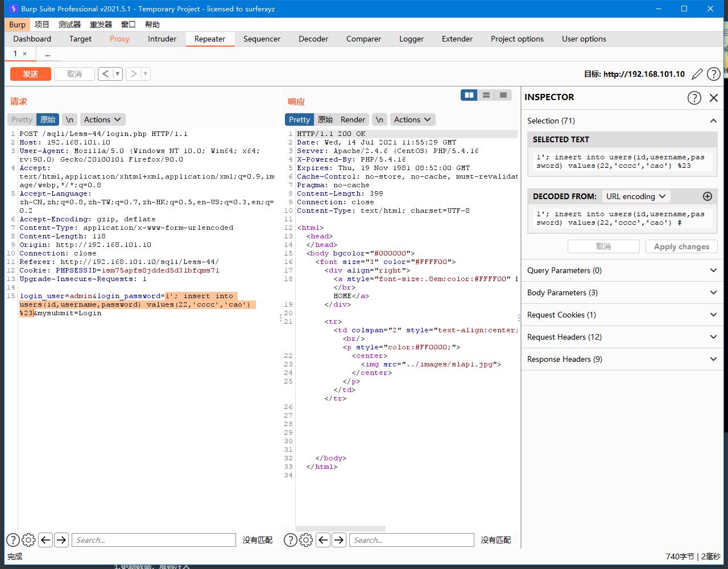Go to previous response search match
This screenshot has height=569, width=728.
tap(323, 540)
